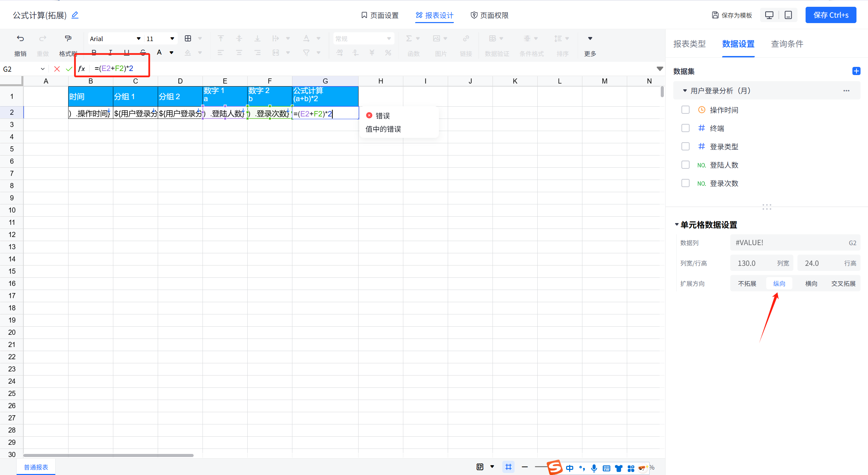Image resolution: width=868 pixels, height=475 pixels.
Task: Open the dataset three-dots menu
Action: point(846,91)
